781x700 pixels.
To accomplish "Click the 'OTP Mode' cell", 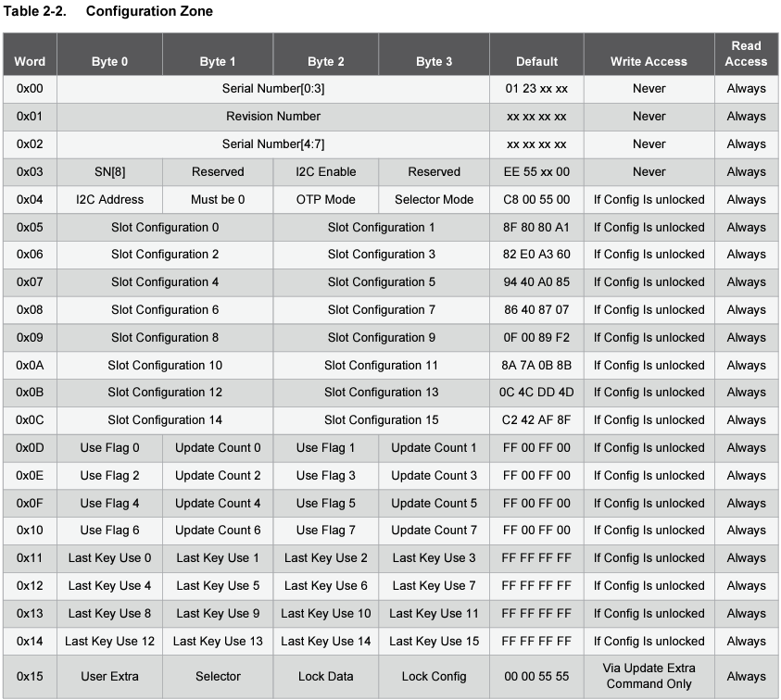I will 326,200.
